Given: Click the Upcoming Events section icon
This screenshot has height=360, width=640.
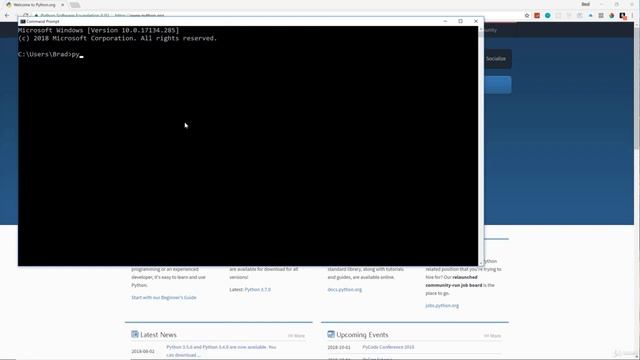Looking at the screenshot, I should pyautogui.click(x=331, y=334).
